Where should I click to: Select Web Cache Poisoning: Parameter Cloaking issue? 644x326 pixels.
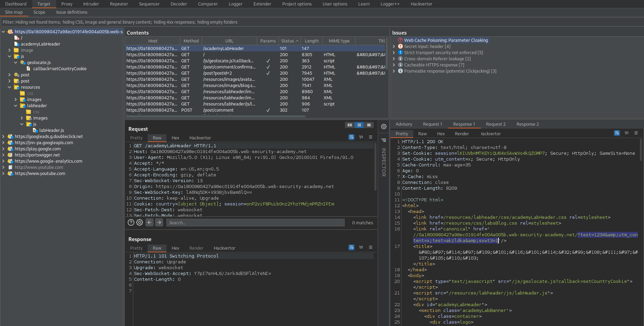[x=446, y=40]
